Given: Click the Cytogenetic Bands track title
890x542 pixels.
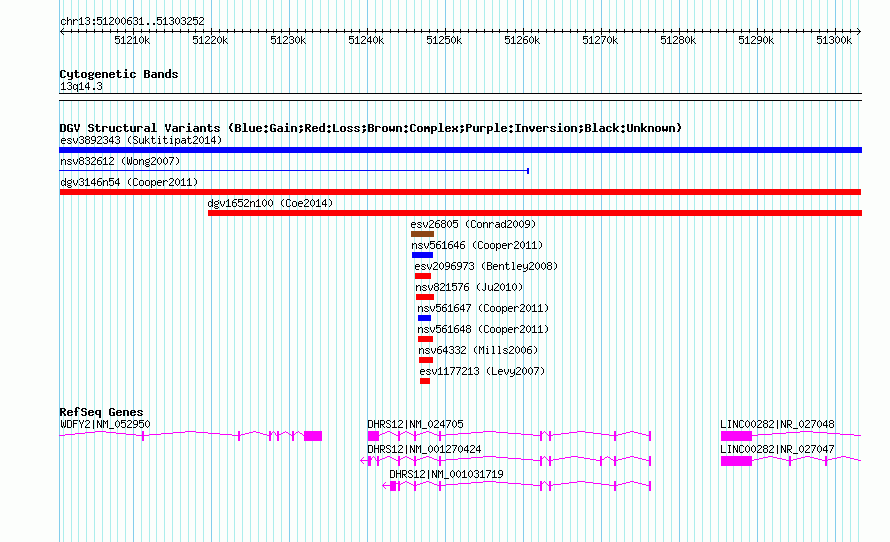Looking at the screenshot, I should 119,74.
